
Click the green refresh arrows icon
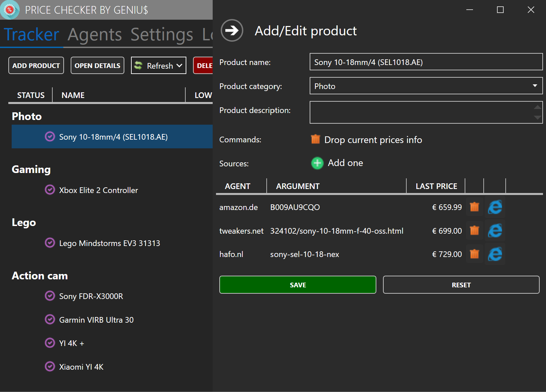click(138, 65)
